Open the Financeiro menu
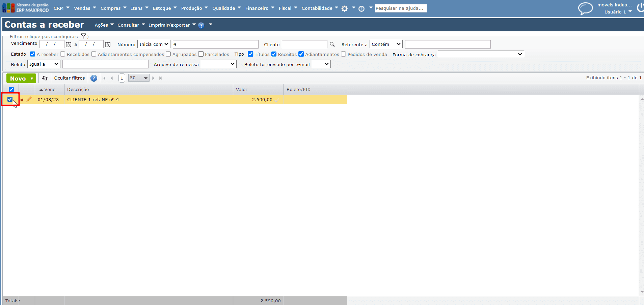The image size is (644, 305). coord(260,8)
